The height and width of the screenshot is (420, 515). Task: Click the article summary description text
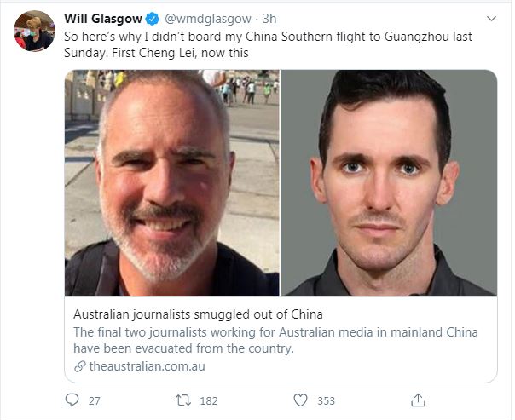[x=275, y=340]
